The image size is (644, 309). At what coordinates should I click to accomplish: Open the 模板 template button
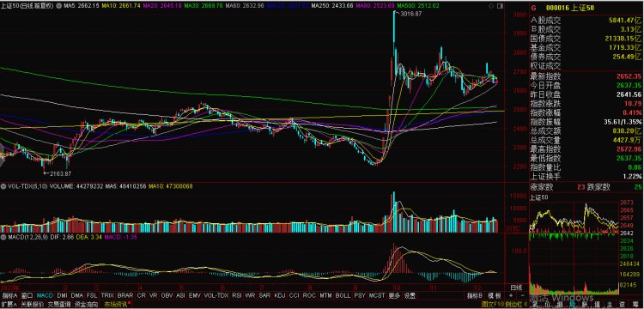pyautogui.click(x=495, y=295)
